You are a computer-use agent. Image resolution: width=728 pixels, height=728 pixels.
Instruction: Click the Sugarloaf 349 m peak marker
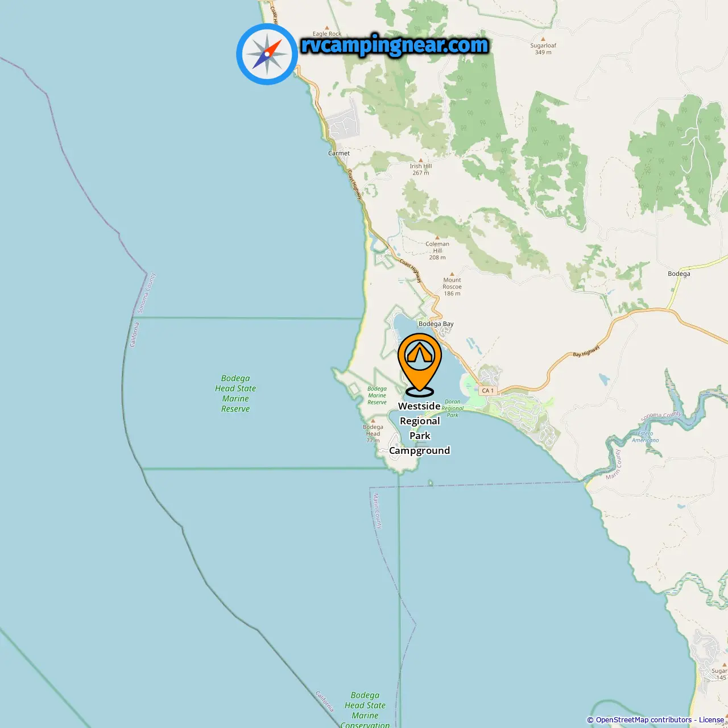543,39
